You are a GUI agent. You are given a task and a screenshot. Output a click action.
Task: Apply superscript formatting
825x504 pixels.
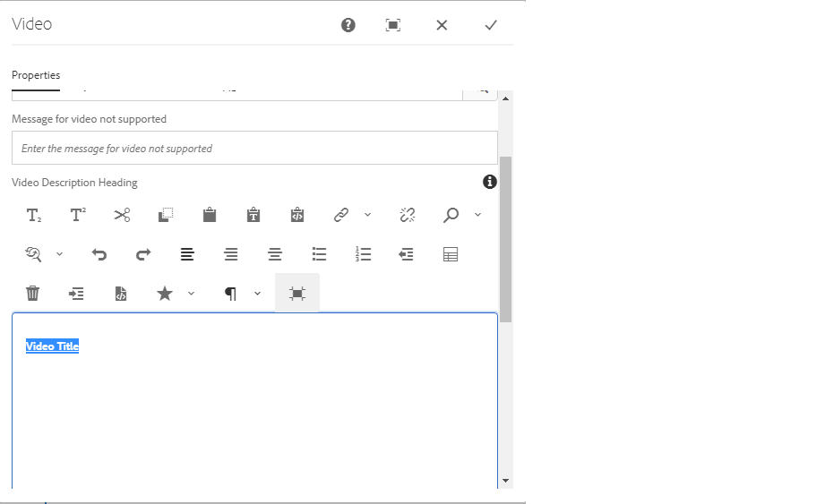pyautogui.click(x=78, y=215)
